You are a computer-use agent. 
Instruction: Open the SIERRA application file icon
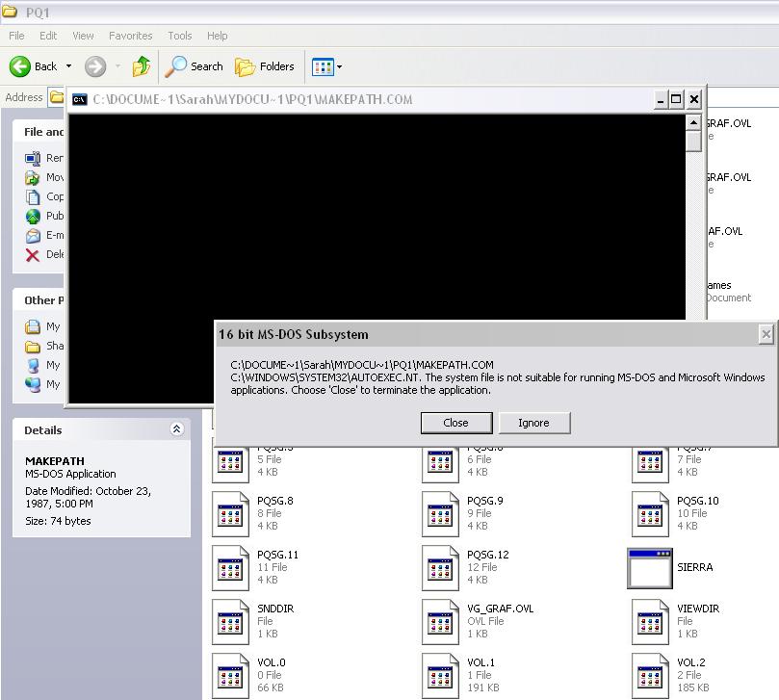[x=649, y=568]
